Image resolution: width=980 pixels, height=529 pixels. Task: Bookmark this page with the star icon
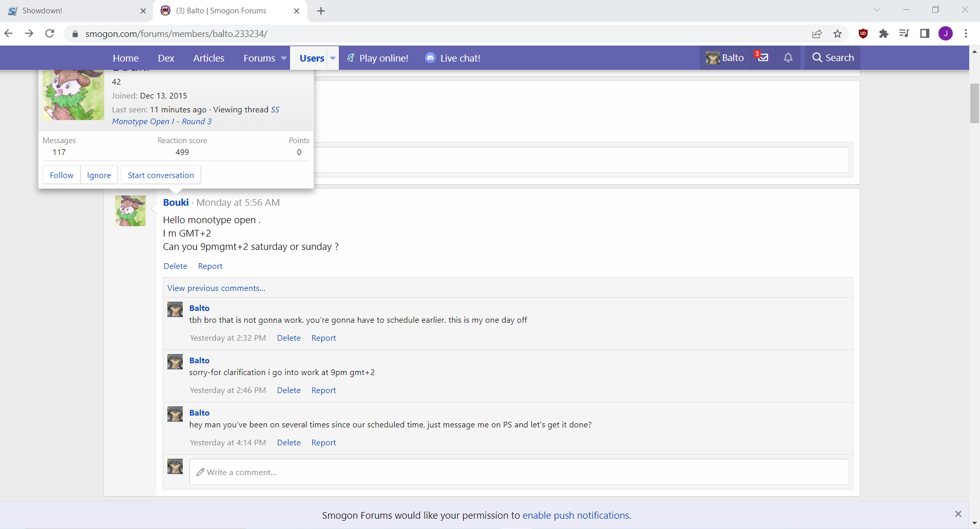pos(838,34)
